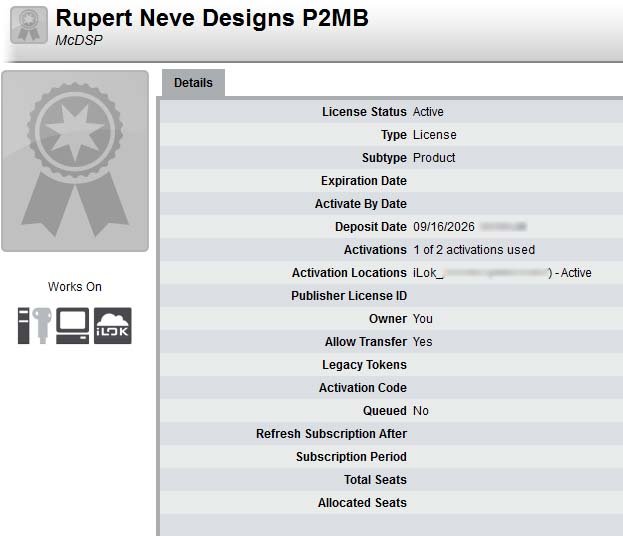Screen dimensions: 623x536
Task: Click the Queued label
Action: click(x=385, y=411)
